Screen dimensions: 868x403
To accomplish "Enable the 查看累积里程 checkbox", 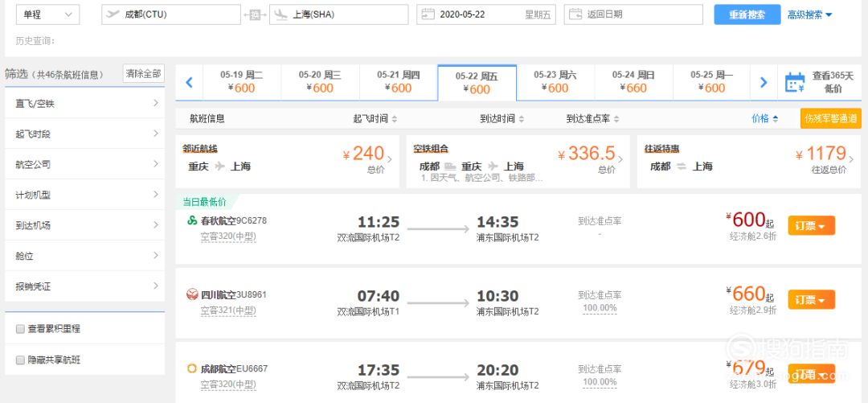I will [20, 329].
